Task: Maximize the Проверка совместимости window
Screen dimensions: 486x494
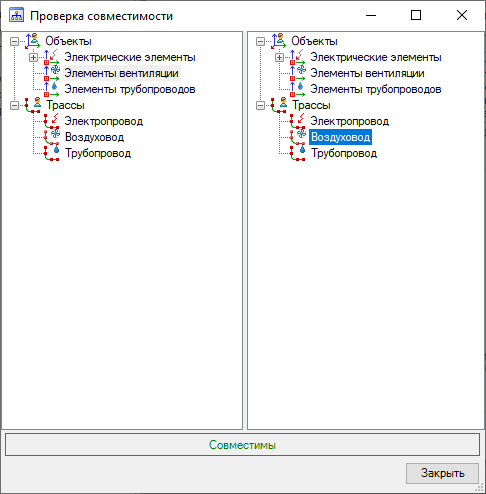Action: coord(416,15)
